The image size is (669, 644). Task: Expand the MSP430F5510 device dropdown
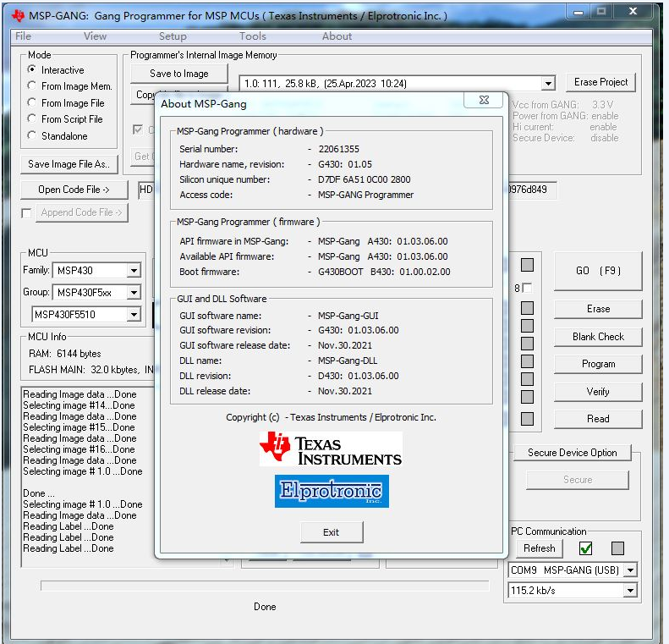134,315
